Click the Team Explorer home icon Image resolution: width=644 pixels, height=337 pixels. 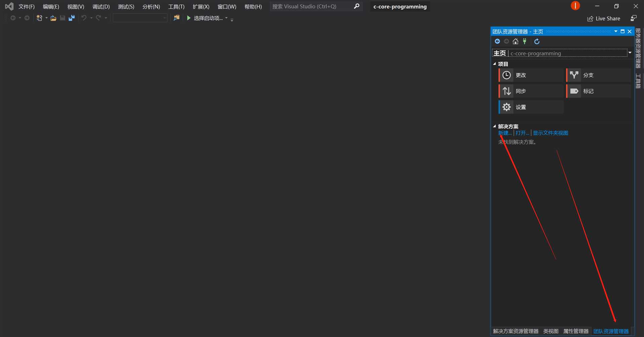pos(515,41)
